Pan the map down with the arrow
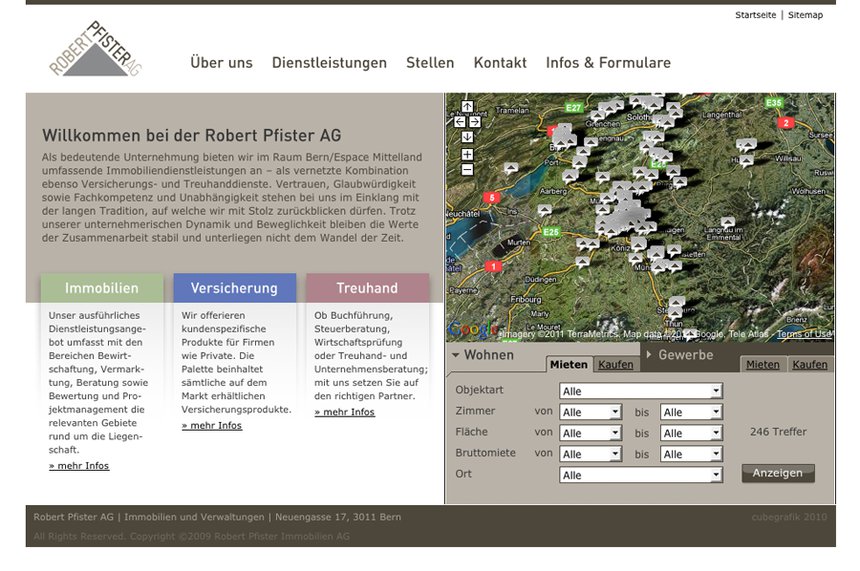Viewport: 860px width, 571px height. point(467,137)
